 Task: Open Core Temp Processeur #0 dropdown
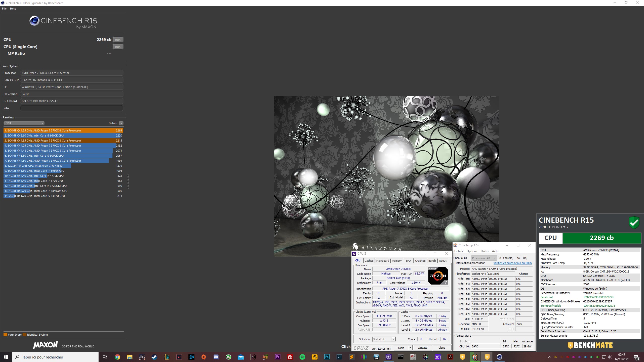coord(484,258)
